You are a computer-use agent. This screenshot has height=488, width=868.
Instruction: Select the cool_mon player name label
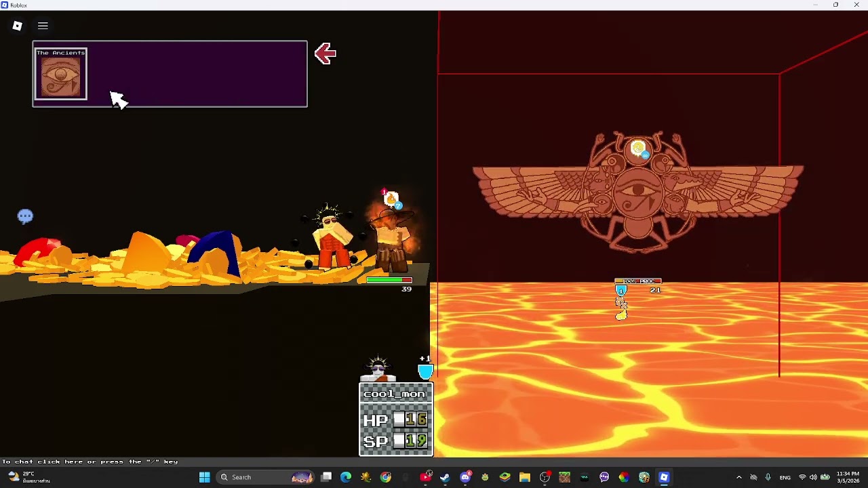click(395, 394)
